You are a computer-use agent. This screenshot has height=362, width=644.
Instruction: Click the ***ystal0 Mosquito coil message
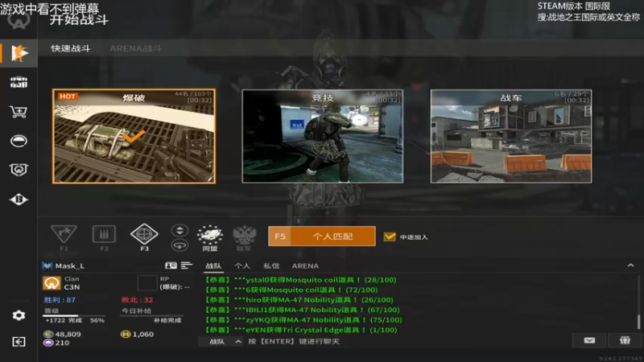[300, 280]
